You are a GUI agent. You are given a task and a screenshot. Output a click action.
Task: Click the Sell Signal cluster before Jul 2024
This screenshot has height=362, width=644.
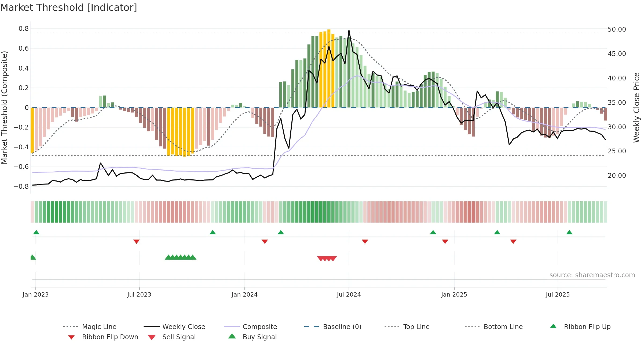pyautogui.click(x=327, y=258)
